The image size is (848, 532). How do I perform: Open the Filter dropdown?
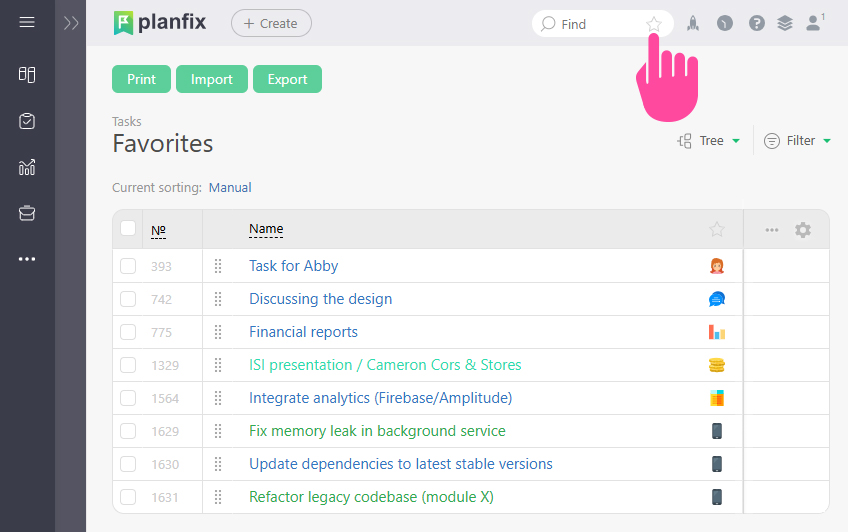coord(798,141)
